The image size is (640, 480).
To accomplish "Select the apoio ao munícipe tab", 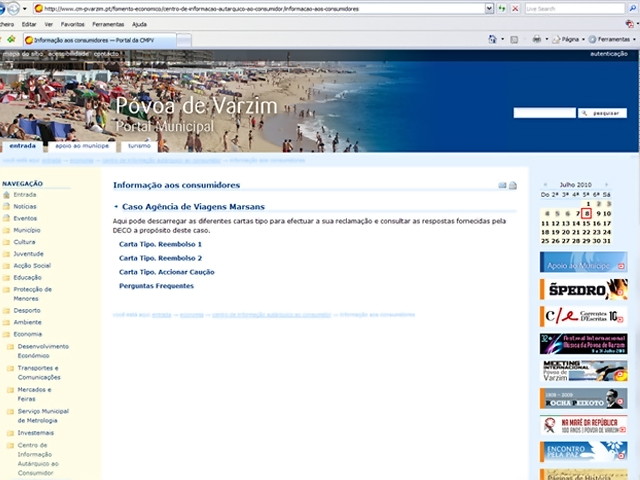I will click(82, 146).
